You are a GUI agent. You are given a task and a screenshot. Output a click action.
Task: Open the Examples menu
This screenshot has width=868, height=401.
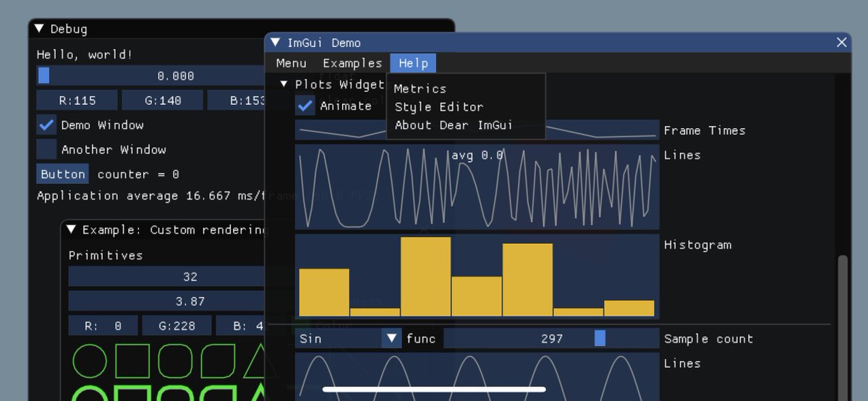[352, 63]
